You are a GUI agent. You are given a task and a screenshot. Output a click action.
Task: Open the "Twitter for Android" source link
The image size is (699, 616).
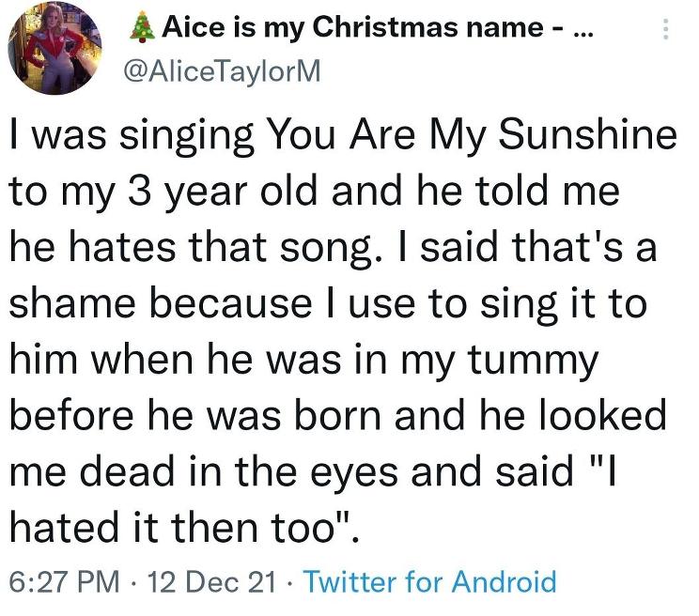click(x=430, y=581)
